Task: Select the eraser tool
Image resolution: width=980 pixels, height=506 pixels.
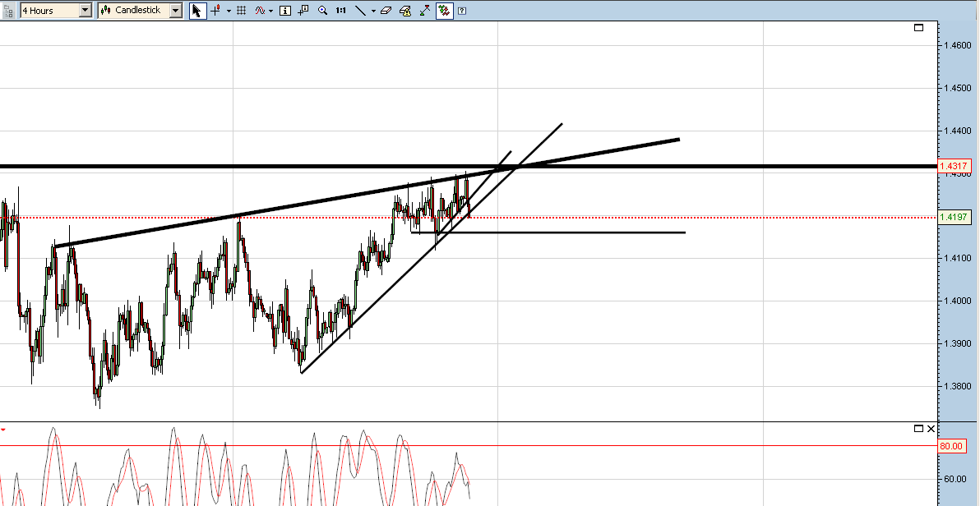Action: tap(386, 11)
